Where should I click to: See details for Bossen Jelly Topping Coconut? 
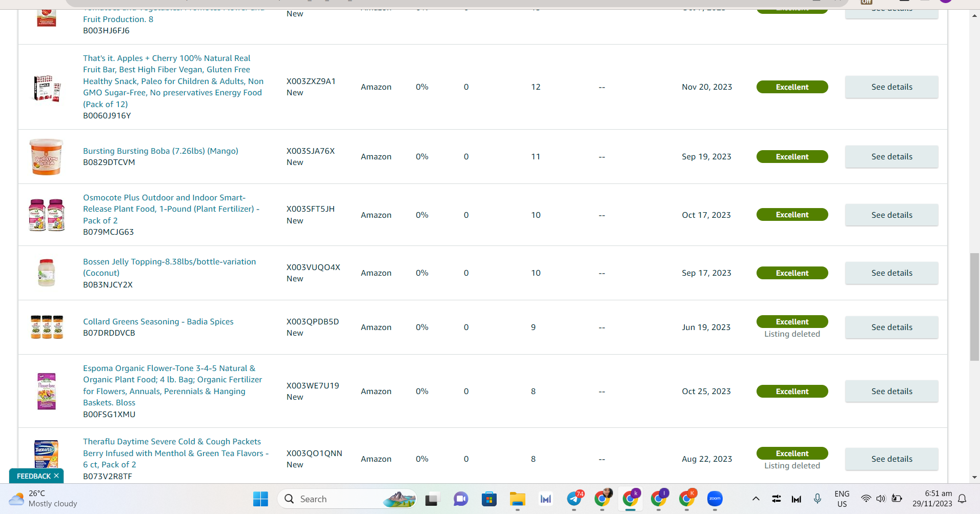pos(892,273)
